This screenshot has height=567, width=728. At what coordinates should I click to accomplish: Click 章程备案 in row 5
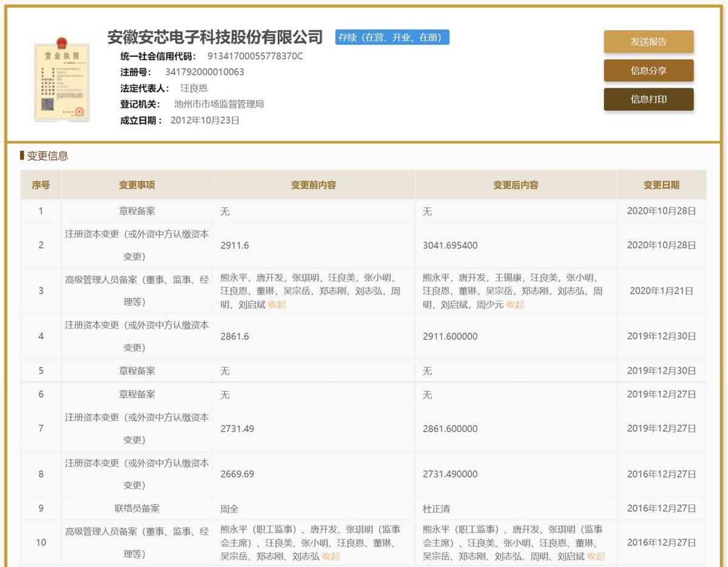point(137,371)
